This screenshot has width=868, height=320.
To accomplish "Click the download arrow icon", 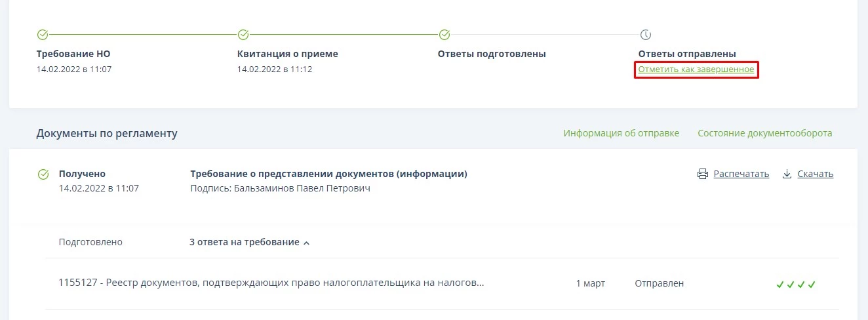I will click(x=787, y=174).
